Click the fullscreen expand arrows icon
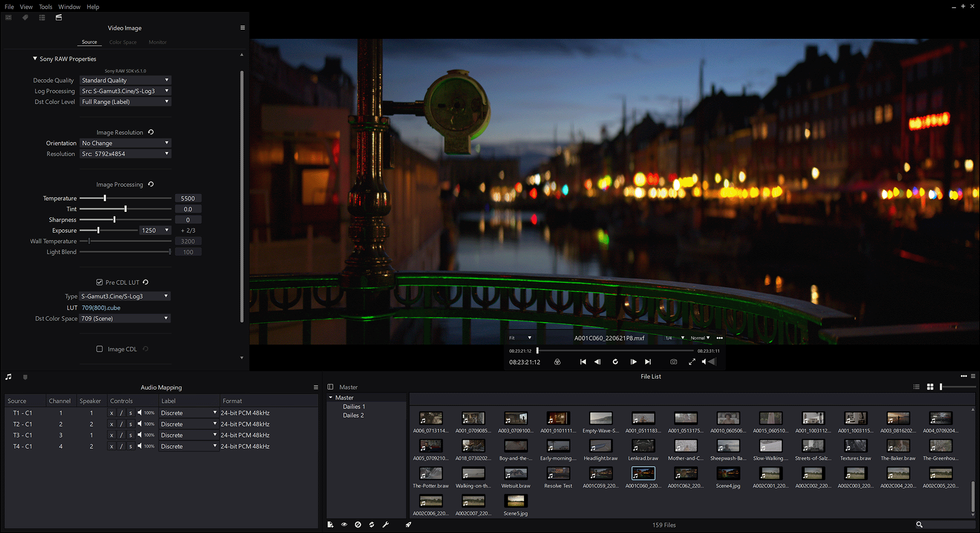The height and width of the screenshot is (533, 980). [692, 362]
